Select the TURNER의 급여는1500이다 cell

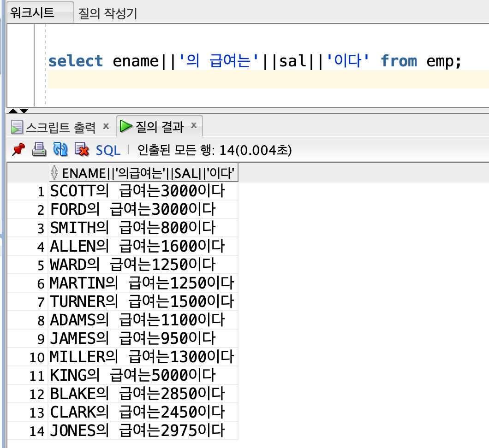[143, 301]
